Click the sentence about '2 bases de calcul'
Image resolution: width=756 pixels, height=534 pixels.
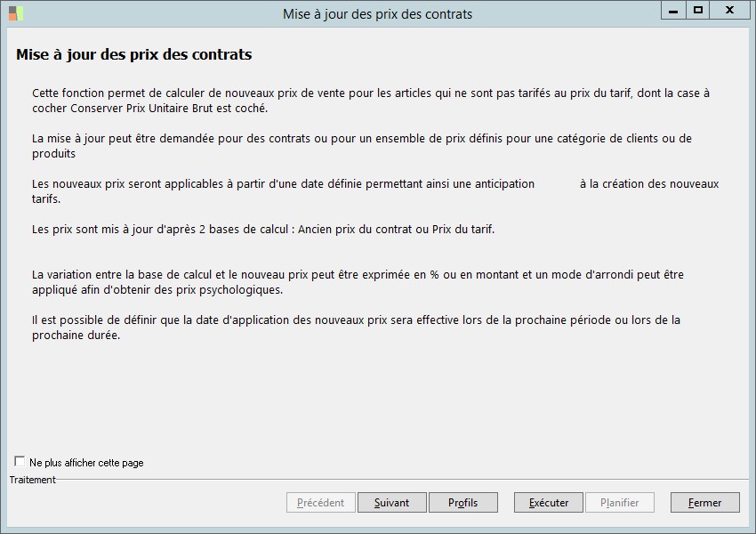262,229
